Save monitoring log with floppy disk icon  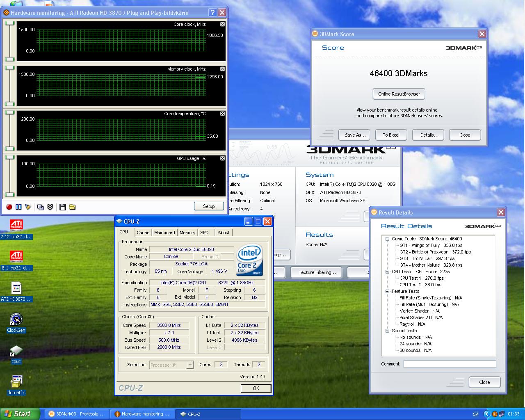tap(62, 207)
